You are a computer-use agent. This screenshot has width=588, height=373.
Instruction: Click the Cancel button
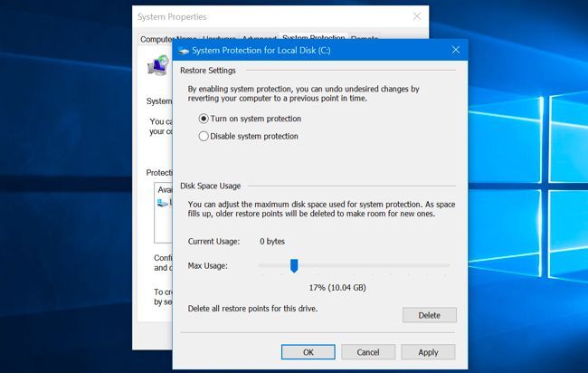coord(368,352)
